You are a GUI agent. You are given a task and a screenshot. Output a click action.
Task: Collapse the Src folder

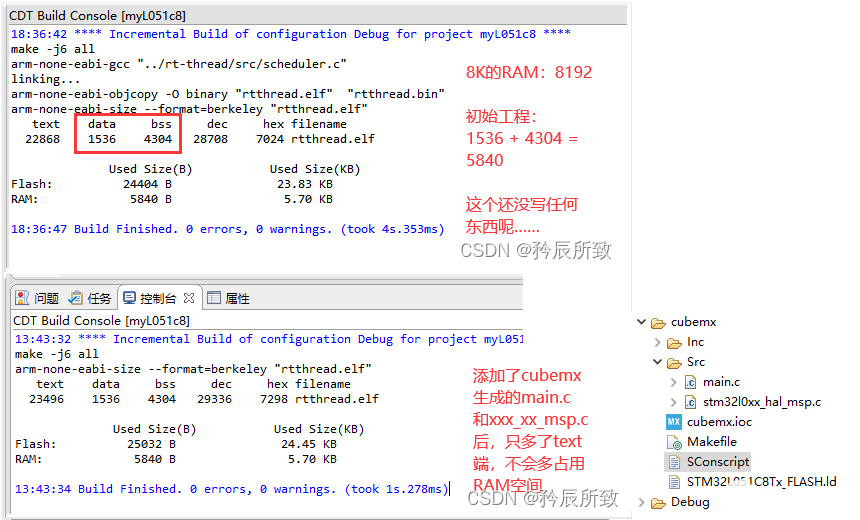coord(658,362)
